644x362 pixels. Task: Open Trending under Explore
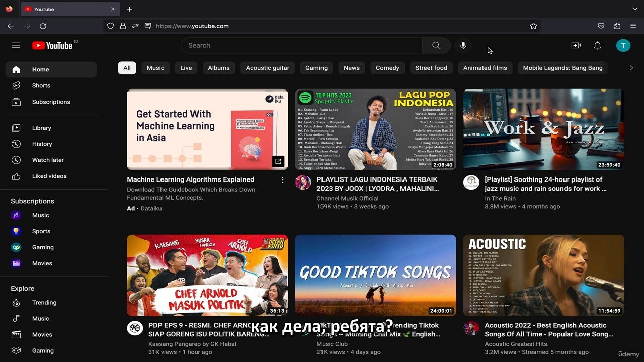[51, 302]
